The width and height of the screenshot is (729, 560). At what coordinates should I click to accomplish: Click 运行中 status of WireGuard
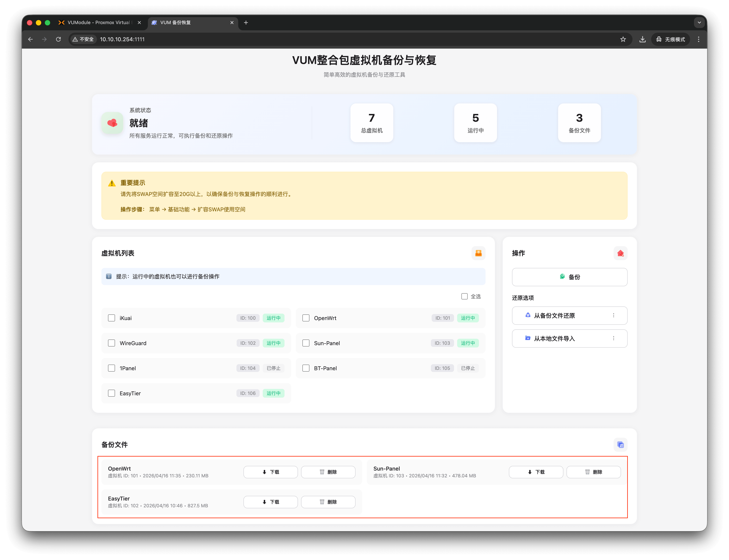point(273,343)
